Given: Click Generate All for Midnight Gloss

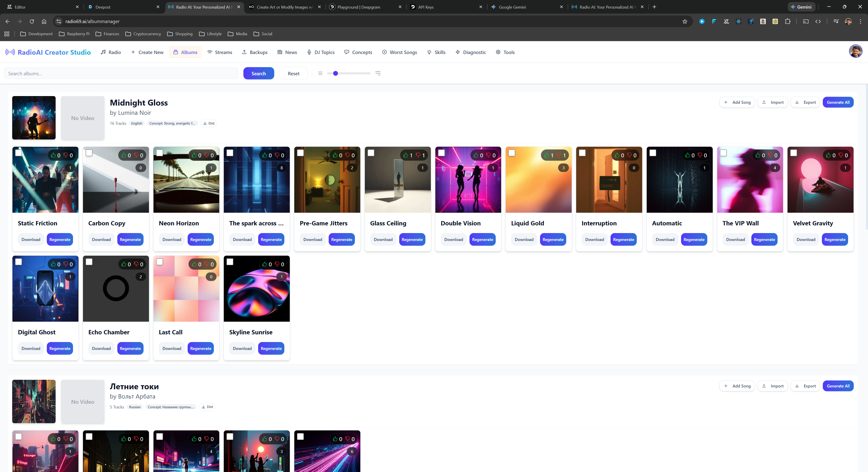Looking at the screenshot, I should point(838,102).
